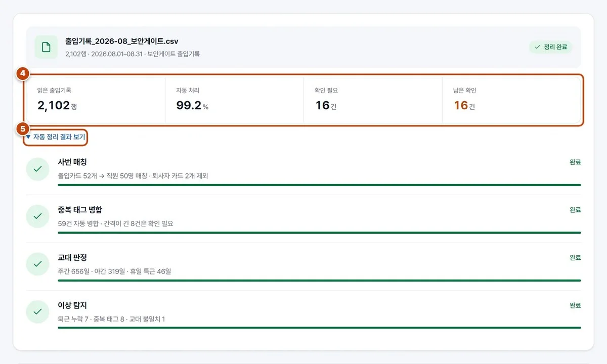Click the 자동 처리 99.2% stat card

234,100
